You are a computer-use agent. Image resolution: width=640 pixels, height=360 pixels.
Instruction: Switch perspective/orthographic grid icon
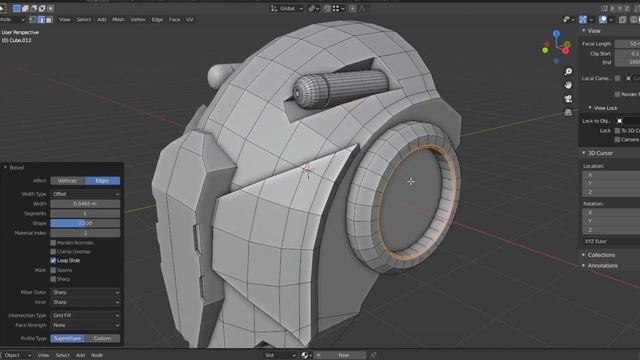point(568,112)
